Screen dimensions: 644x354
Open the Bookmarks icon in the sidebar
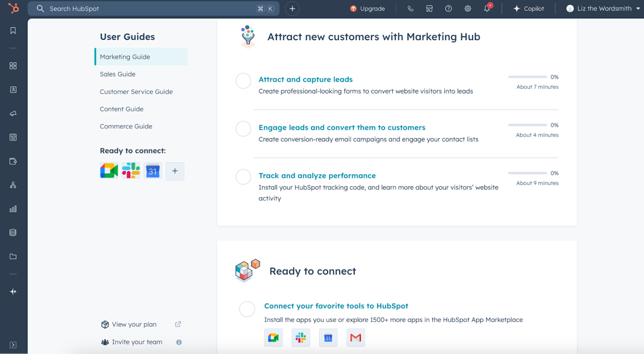pos(13,30)
